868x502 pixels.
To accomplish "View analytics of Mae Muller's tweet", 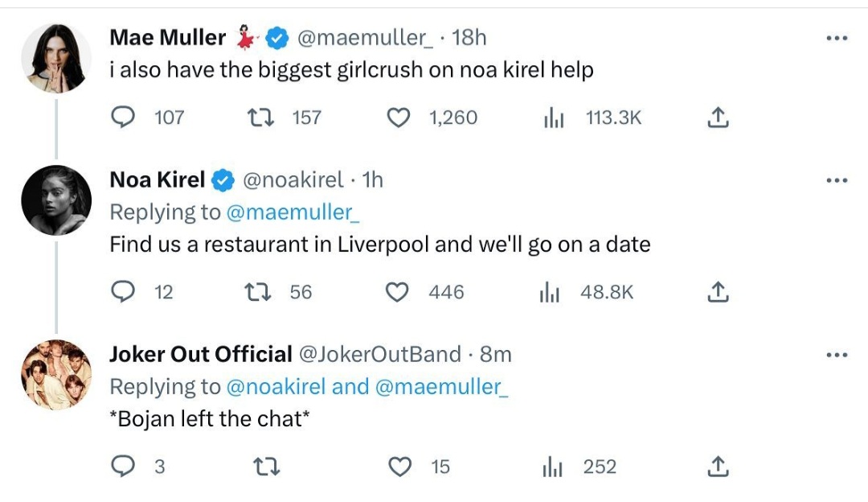I will 555,118.
